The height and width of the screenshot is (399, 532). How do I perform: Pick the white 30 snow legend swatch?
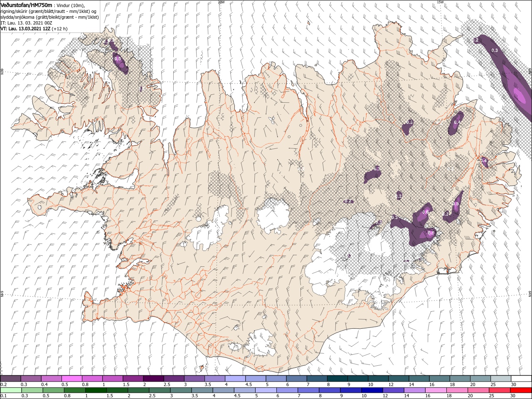pos(521,379)
